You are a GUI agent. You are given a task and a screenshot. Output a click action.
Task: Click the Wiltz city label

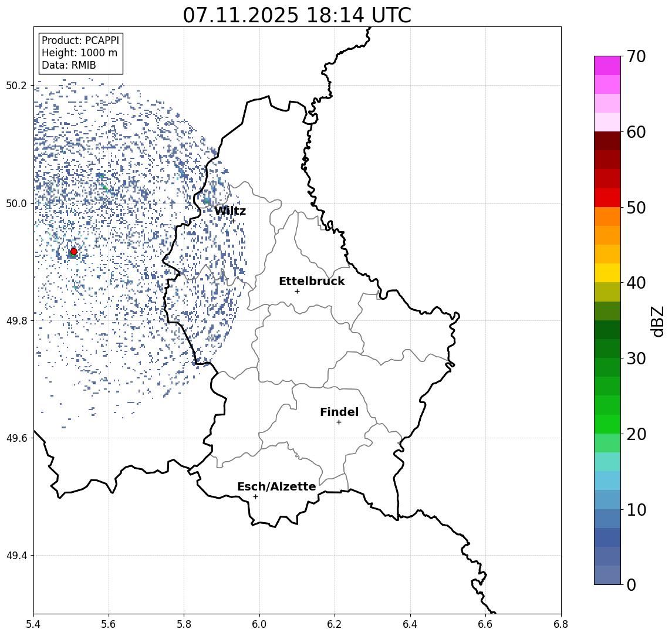[x=230, y=211]
